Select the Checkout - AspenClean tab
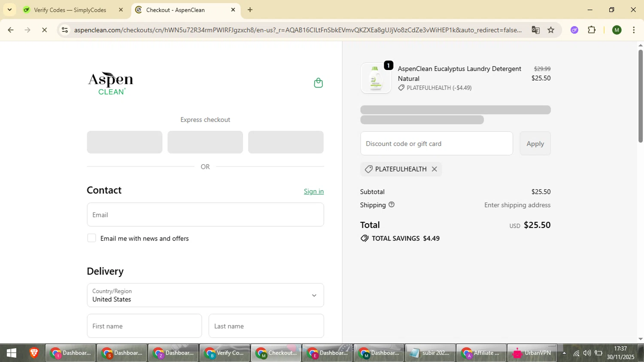The width and height of the screenshot is (644, 362). [x=185, y=10]
